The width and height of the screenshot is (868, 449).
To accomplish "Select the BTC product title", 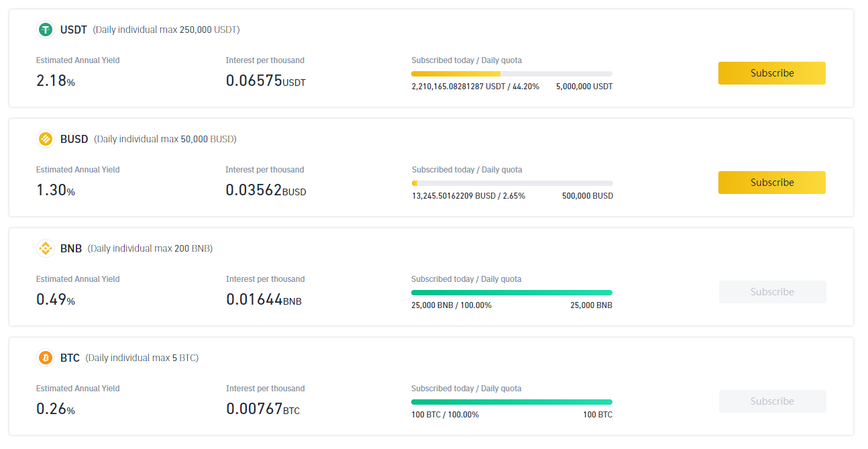I will click(70, 358).
